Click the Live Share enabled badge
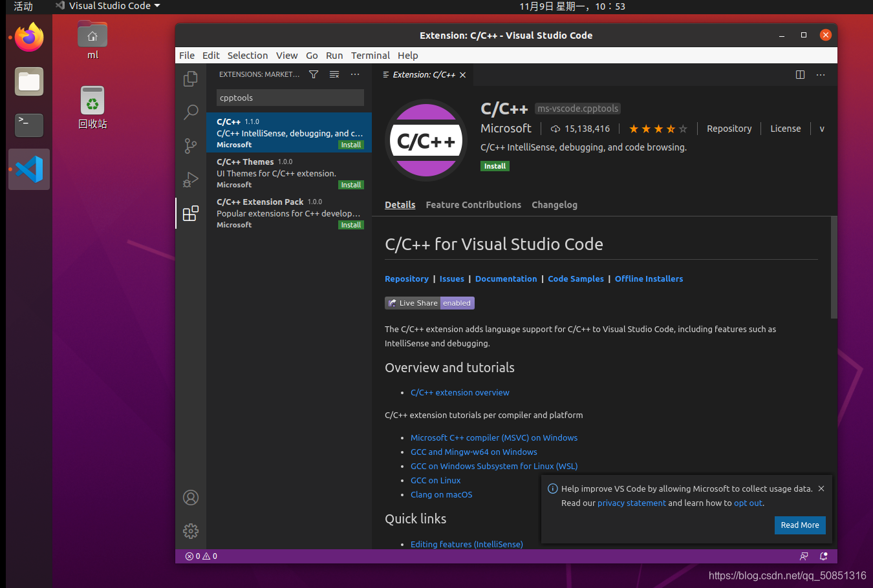The width and height of the screenshot is (873, 588). click(430, 303)
